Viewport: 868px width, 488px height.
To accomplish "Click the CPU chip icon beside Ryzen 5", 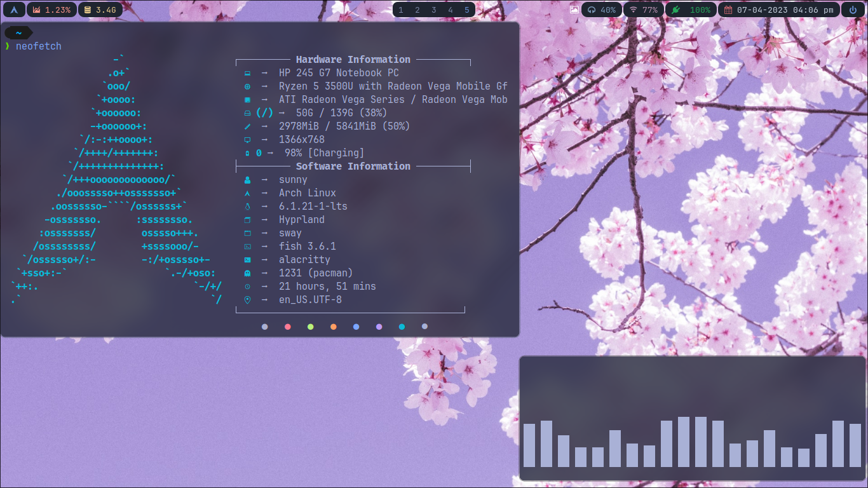I will (x=247, y=86).
